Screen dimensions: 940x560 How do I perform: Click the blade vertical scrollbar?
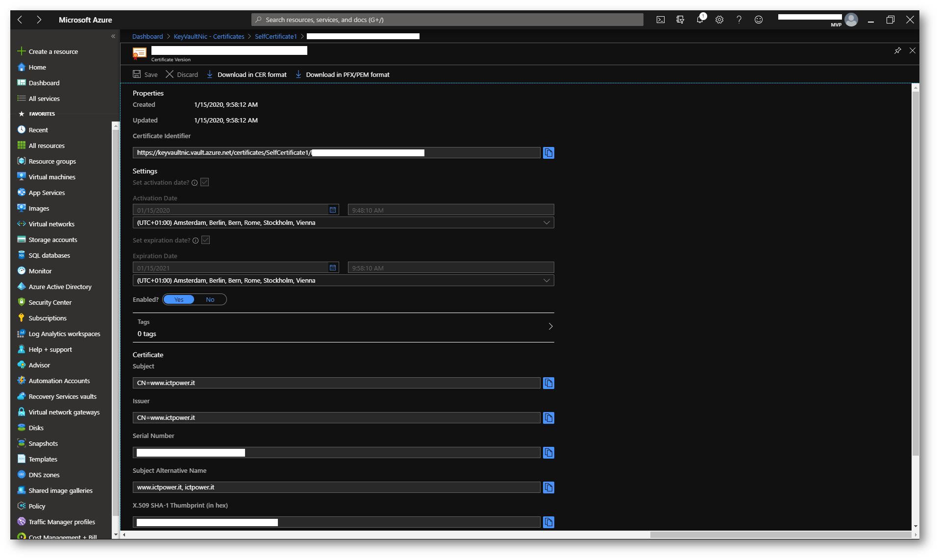[x=915, y=273]
